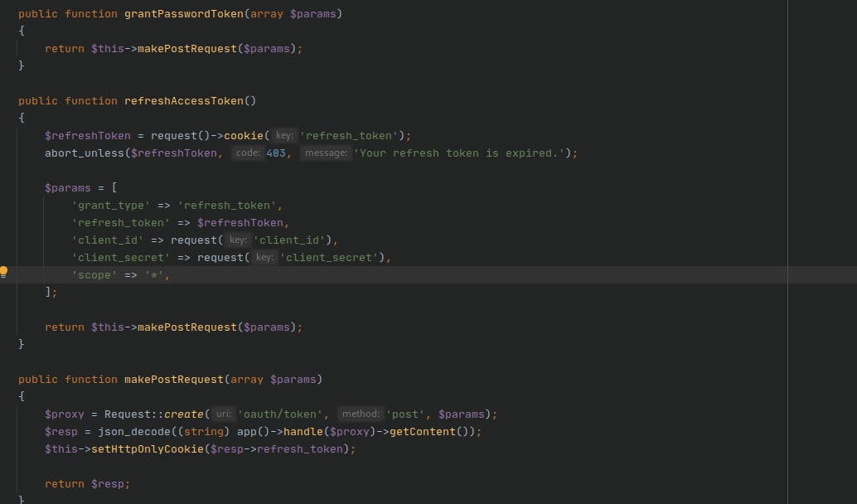Click the closing '];' of params array
This screenshot has width=857, height=504.
coord(51,293)
